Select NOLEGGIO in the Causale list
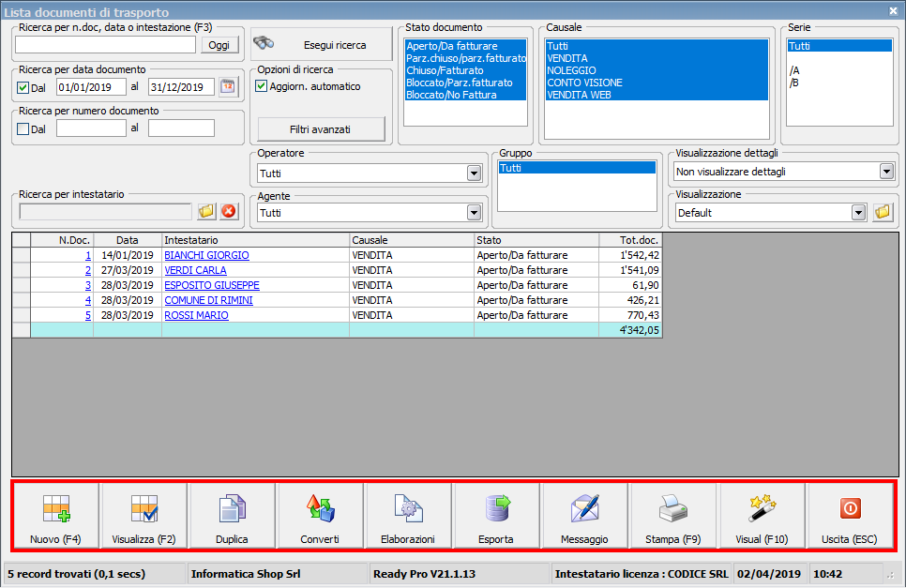906x588 pixels. point(657,70)
